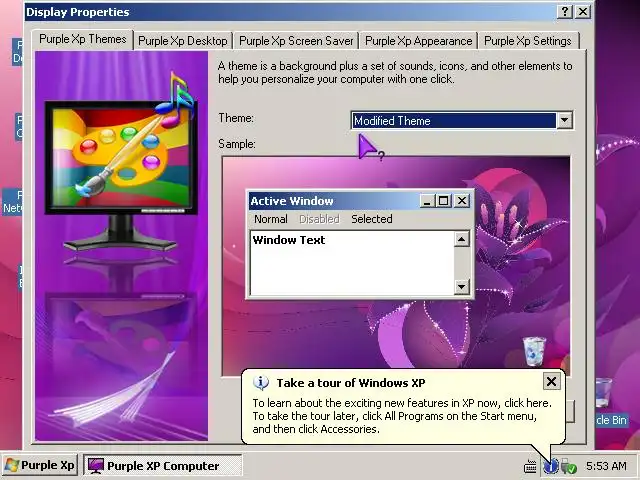Click the Purple XP Computer taskbar monitor icon
The height and width of the screenshot is (480, 640).
coord(96,466)
